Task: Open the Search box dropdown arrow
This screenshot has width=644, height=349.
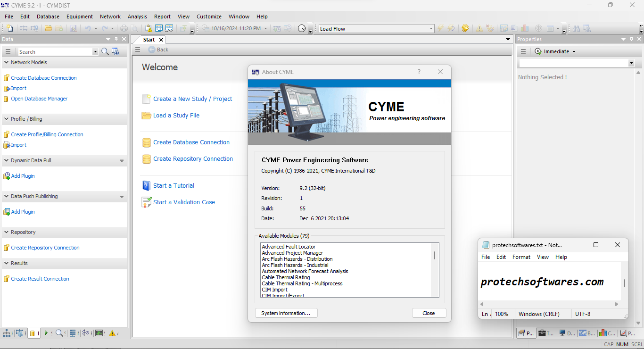Action: (95, 52)
